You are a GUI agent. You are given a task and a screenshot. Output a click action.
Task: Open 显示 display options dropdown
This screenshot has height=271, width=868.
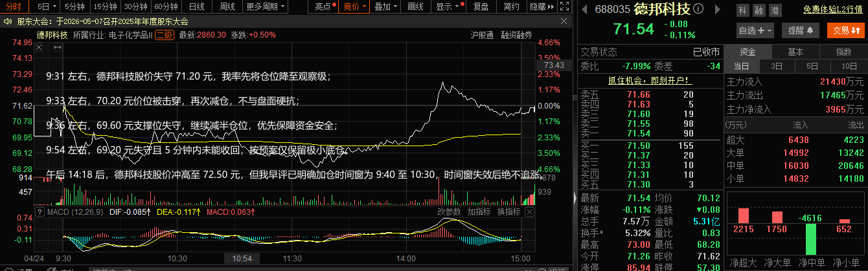[447, 6]
